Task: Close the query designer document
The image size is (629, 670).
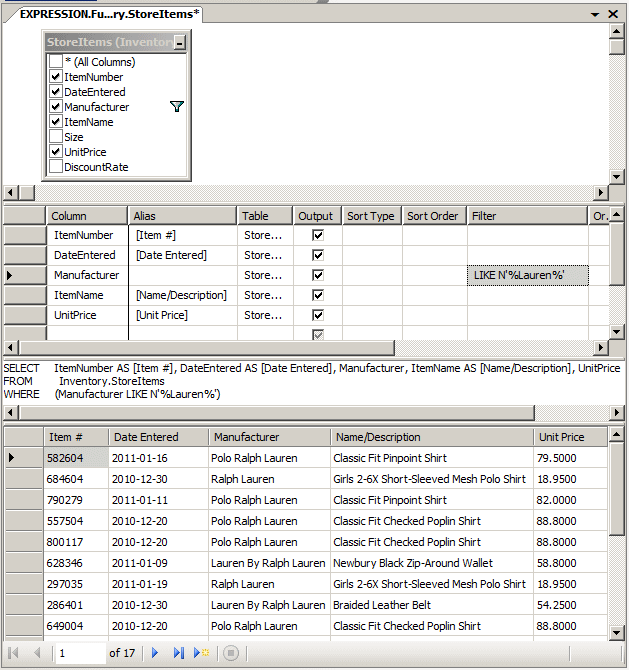Action: tap(613, 14)
